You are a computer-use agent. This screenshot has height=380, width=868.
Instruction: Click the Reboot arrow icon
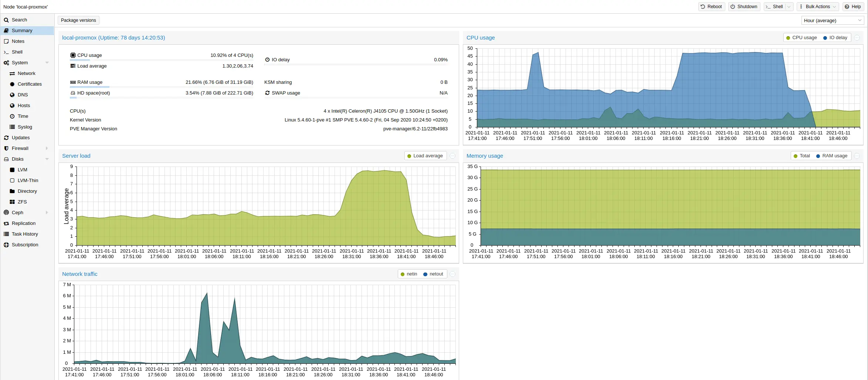703,7
